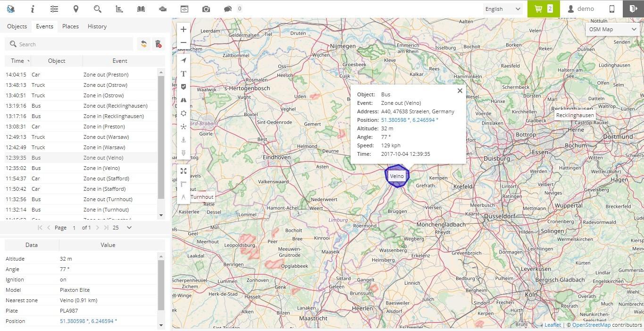Image resolution: width=644 pixels, height=331 pixels.
Task: Open the maintenance engine icon in toolbar
Action: (162, 8)
